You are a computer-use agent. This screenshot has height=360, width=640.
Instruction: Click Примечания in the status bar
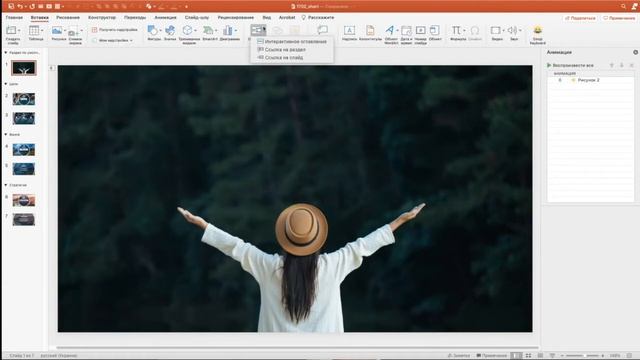(x=492, y=356)
